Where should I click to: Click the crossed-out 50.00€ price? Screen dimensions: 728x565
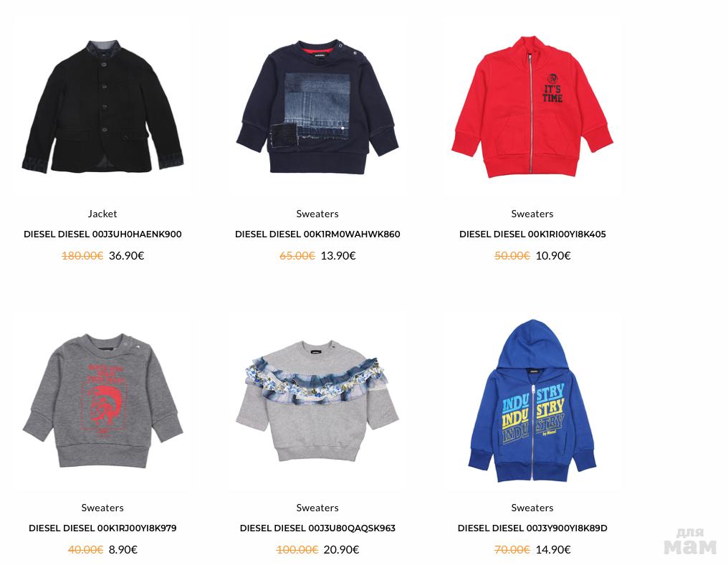click(x=512, y=255)
